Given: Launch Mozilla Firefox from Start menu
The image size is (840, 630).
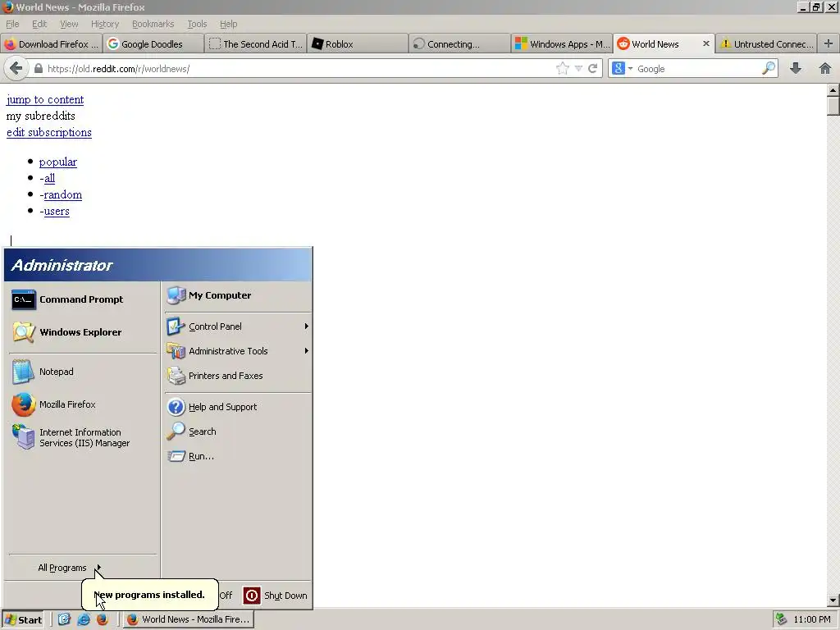Looking at the screenshot, I should point(82,404).
